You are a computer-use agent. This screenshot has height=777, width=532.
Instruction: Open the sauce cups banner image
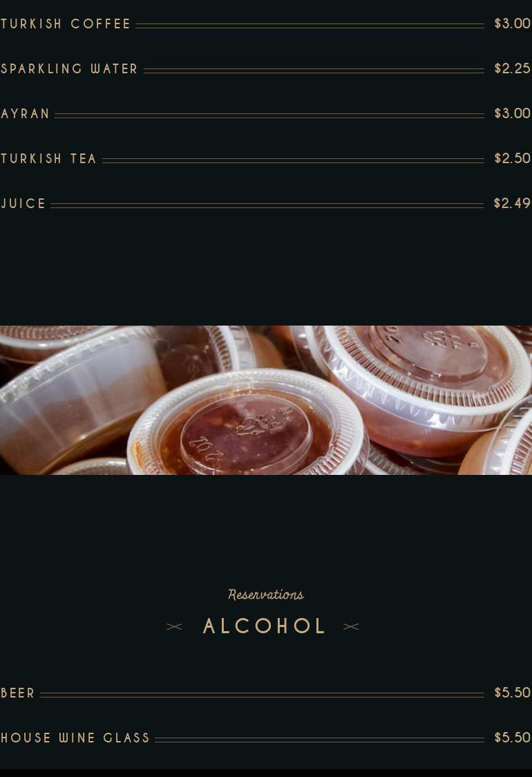click(x=266, y=400)
